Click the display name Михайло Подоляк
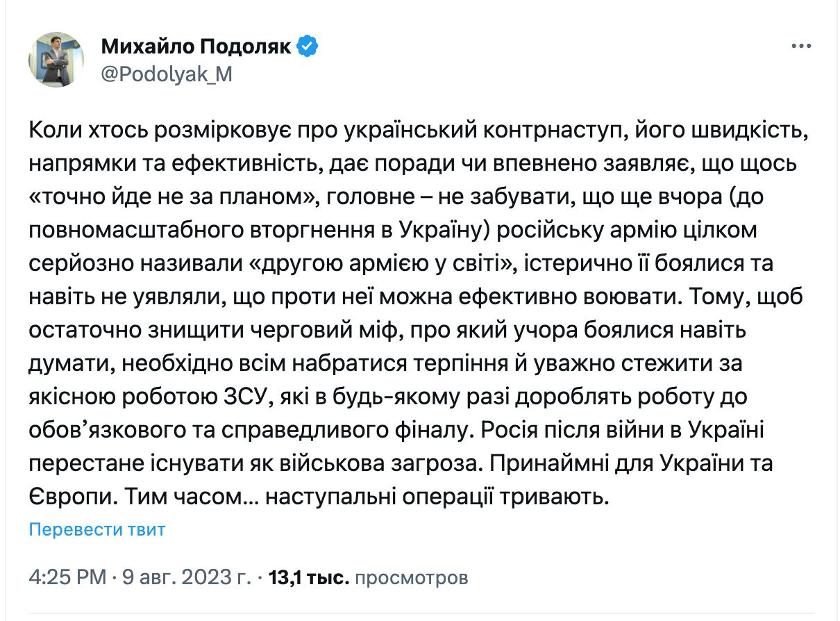 click(197, 47)
